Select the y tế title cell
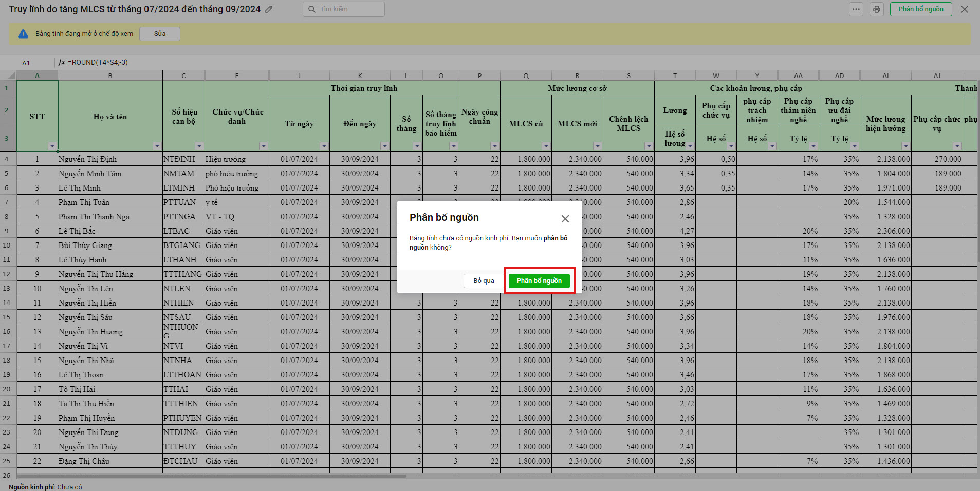The height and width of the screenshot is (491, 980). [237, 202]
